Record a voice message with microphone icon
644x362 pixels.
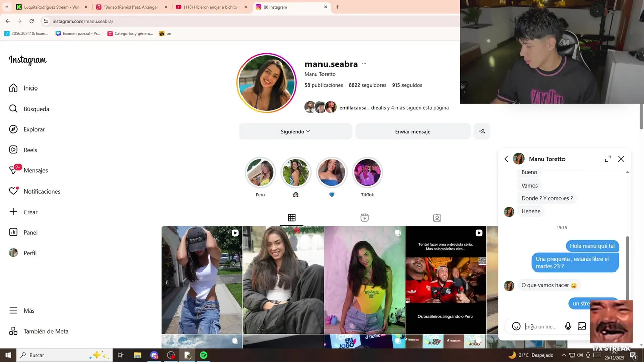click(x=568, y=326)
